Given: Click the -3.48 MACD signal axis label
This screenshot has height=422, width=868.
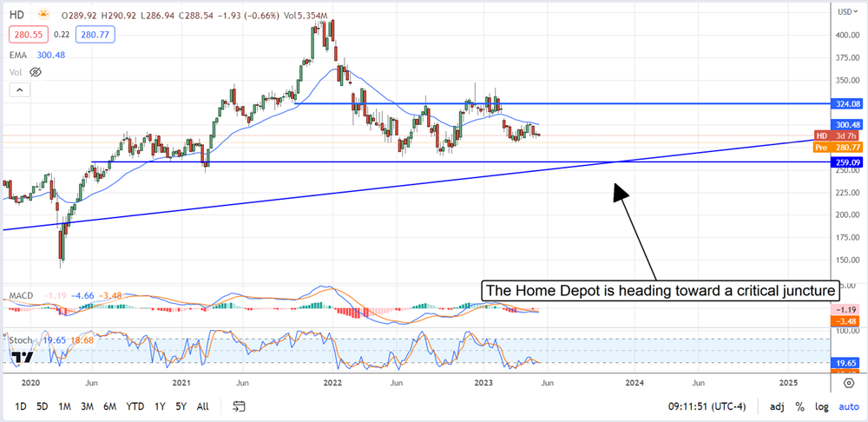Looking at the screenshot, I should pyautogui.click(x=847, y=321).
